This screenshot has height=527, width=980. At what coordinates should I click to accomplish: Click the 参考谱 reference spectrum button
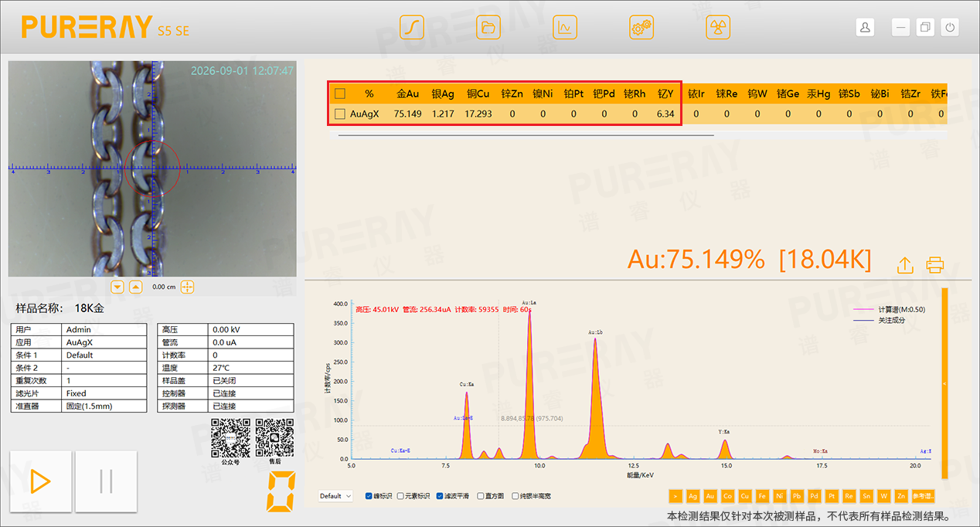click(923, 496)
